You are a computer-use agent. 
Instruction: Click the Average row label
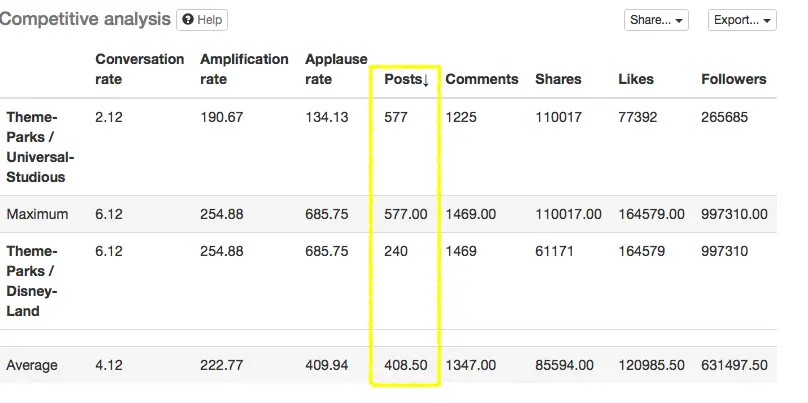click(x=32, y=366)
